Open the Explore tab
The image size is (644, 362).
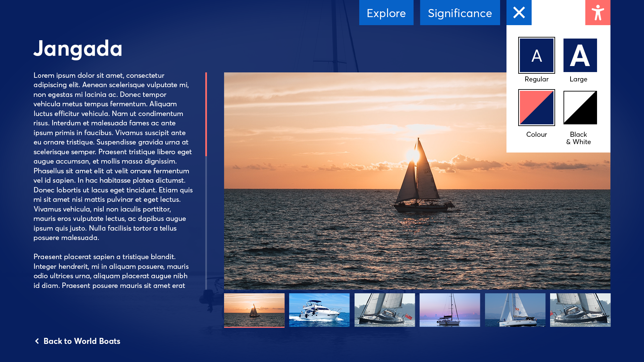(x=386, y=13)
